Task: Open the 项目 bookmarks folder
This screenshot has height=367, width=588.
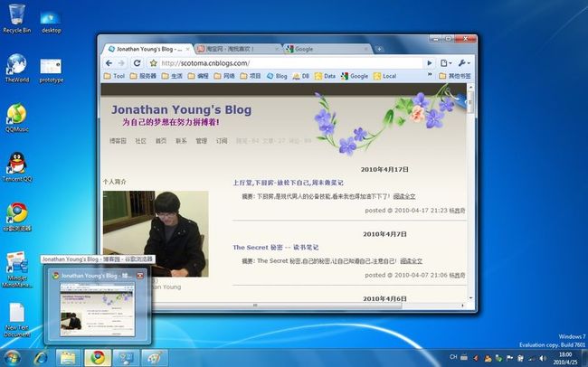Action: click(x=251, y=76)
